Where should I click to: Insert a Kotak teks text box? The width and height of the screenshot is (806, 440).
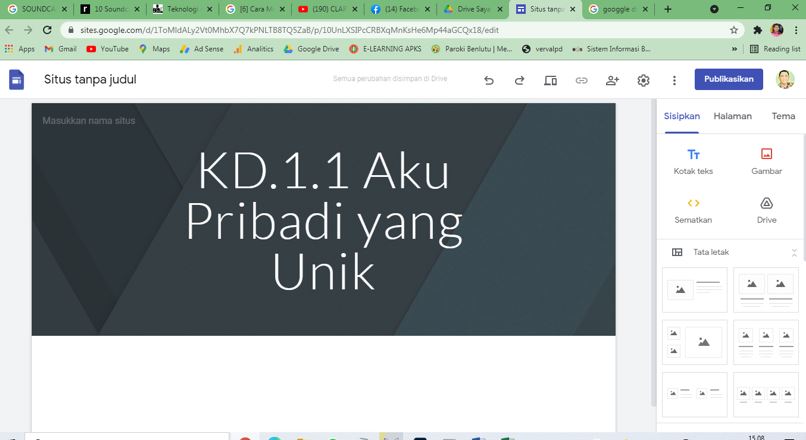693,161
